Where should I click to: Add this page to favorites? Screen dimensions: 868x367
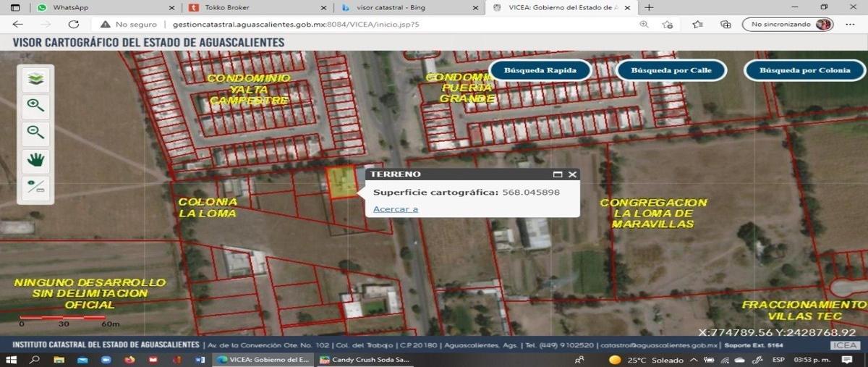pyautogui.click(x=668, y=24)
